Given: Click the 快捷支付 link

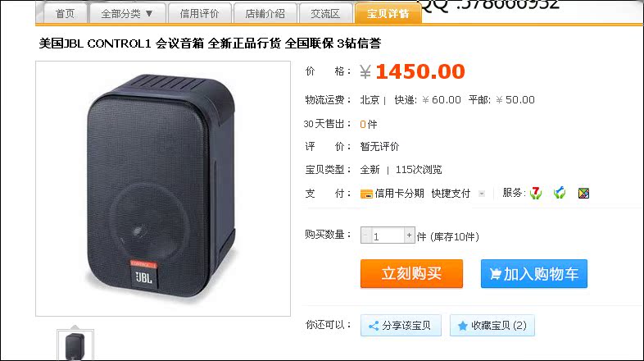Looking at the screenshot, I should click(451, 194).
